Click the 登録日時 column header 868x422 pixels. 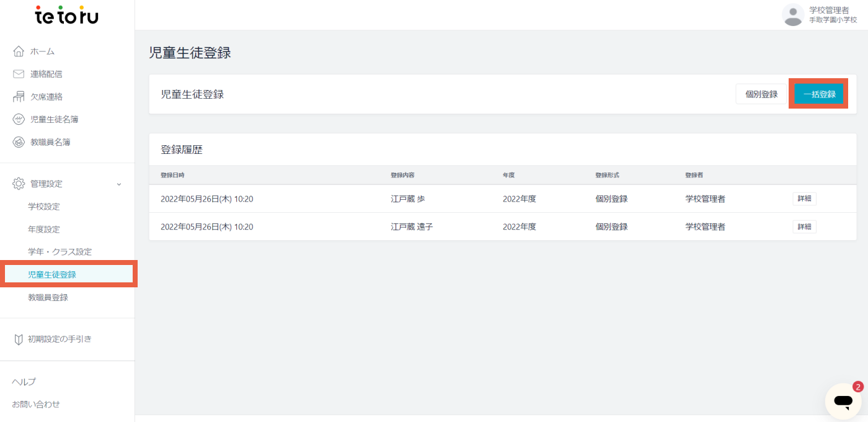coord(172,175)
